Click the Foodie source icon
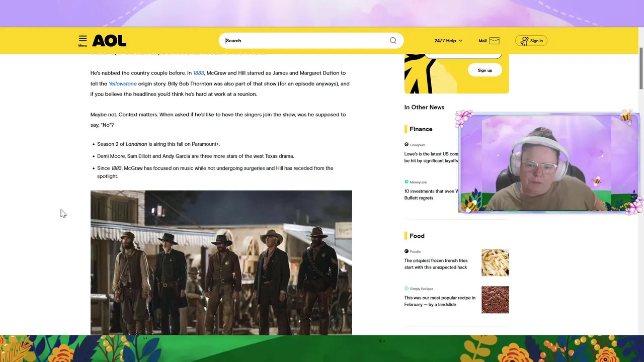Screen dimensions: 644x362 (407, 251)
